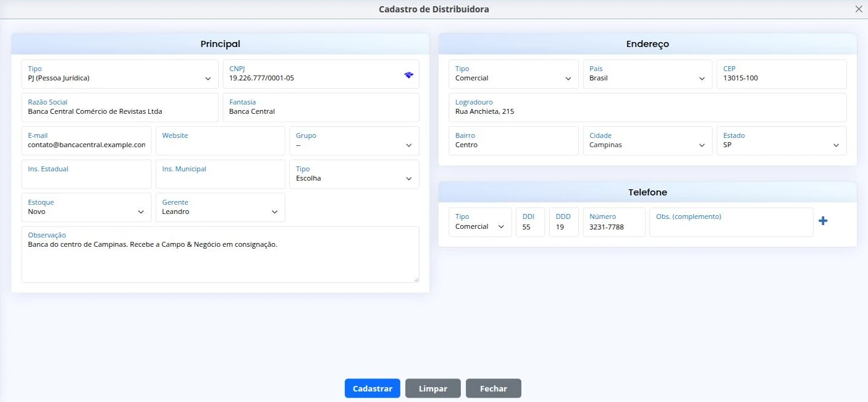The image size is (868, 402).
Task: Click the CNPJ lookup icon
Action: click(408, 75)
